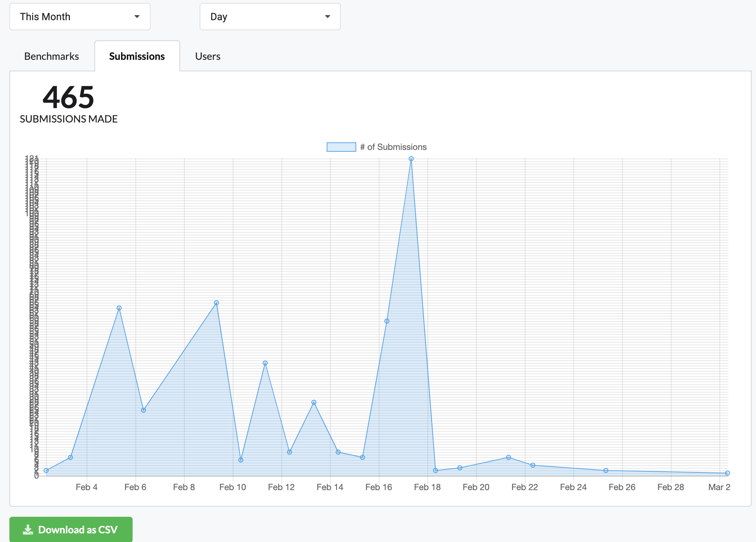Toggle the '# of Submissions' legend entry

coord(393,147)
